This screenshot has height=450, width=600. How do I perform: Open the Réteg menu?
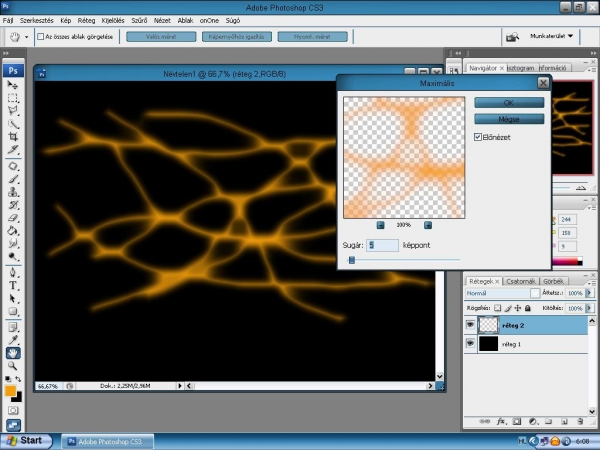point(86,21)
